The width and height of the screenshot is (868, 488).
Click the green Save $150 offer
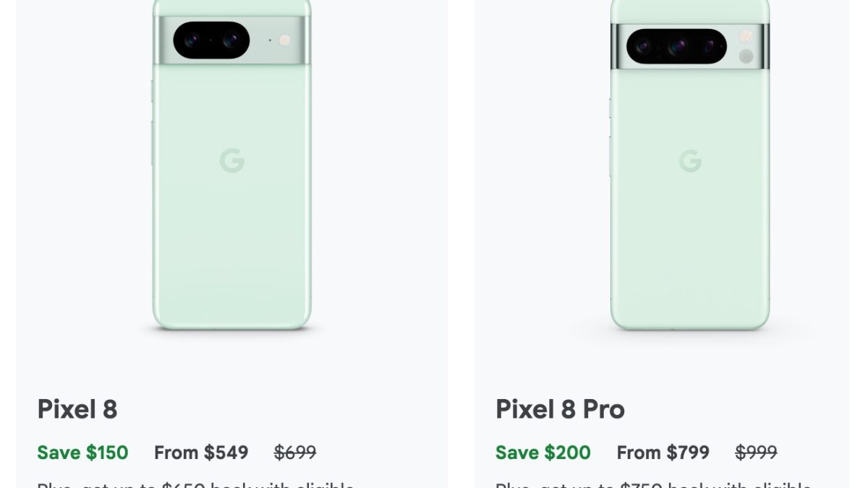pyautogui.click(x=82, y=453)
